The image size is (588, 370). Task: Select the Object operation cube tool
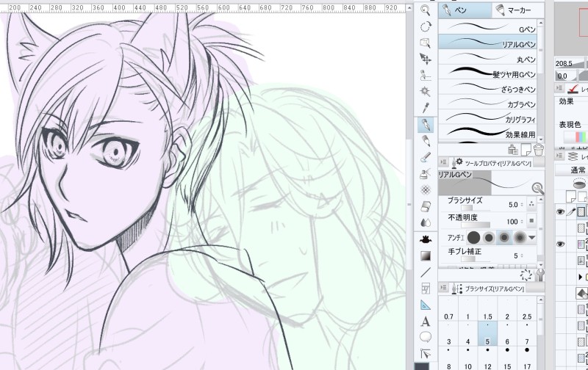[x=426, y=43]
